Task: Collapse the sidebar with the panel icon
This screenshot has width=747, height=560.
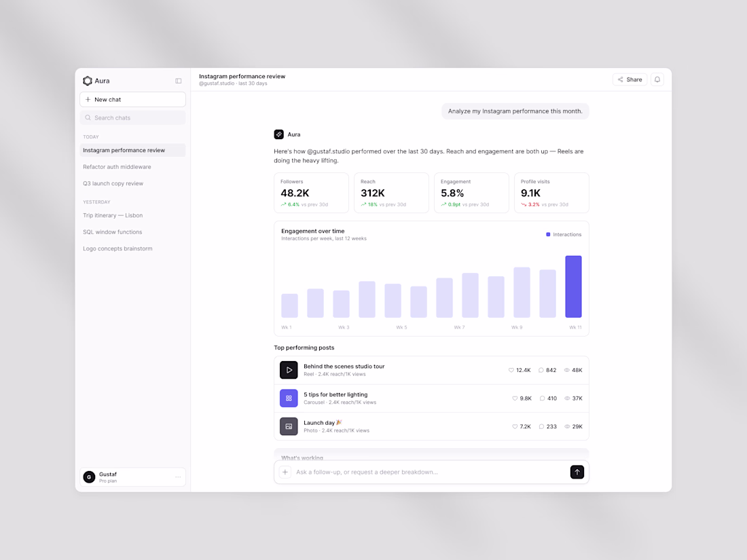Action: tap(178, 81)
